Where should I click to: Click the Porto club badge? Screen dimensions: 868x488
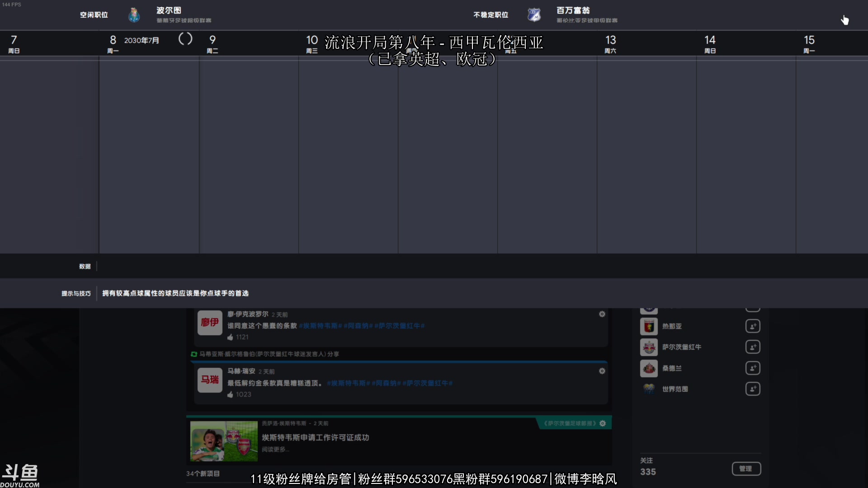coord(134,15)
